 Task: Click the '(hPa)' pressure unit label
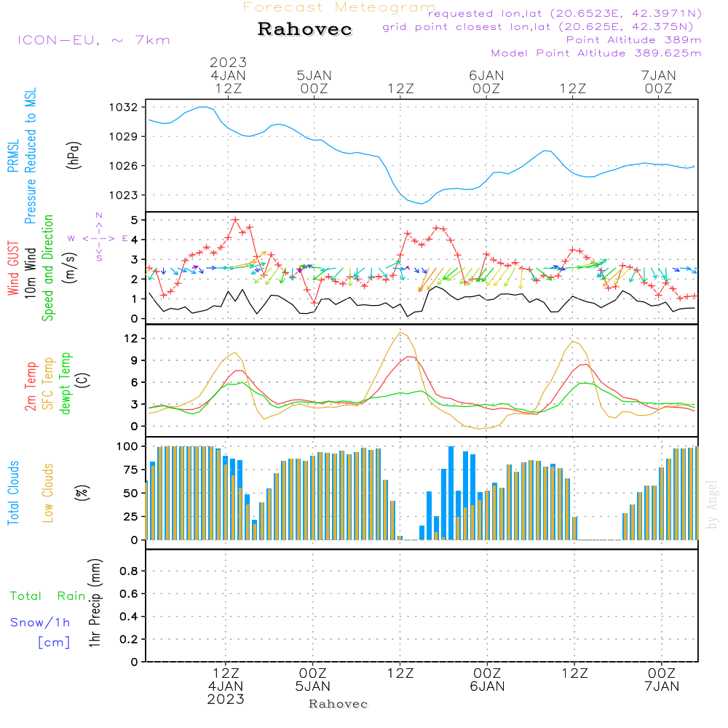tap(74, 155)
